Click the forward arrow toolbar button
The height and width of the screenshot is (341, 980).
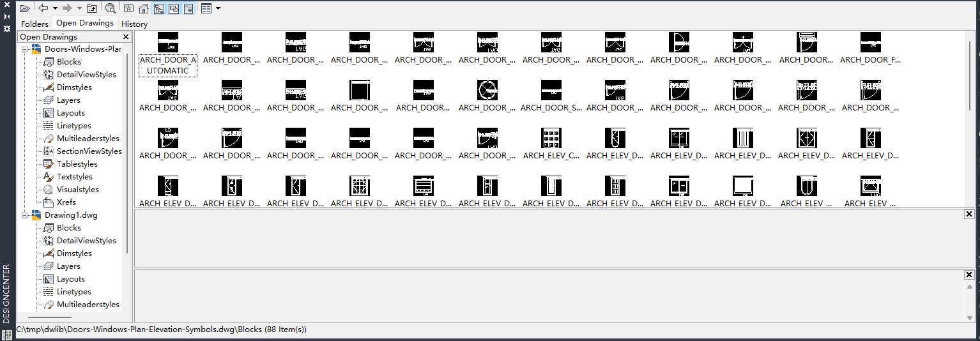[67, 8]
